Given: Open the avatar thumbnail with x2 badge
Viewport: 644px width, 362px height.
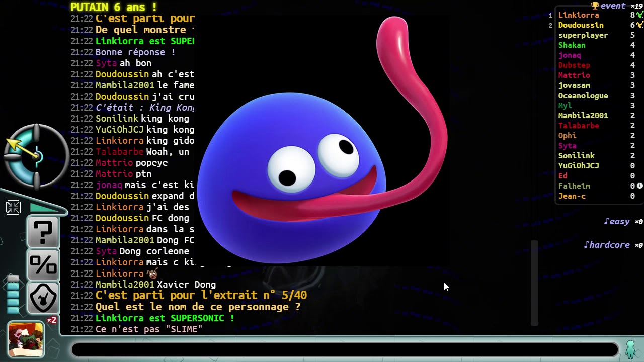Looking at the screenshot, I should click(x=26, y=340).
